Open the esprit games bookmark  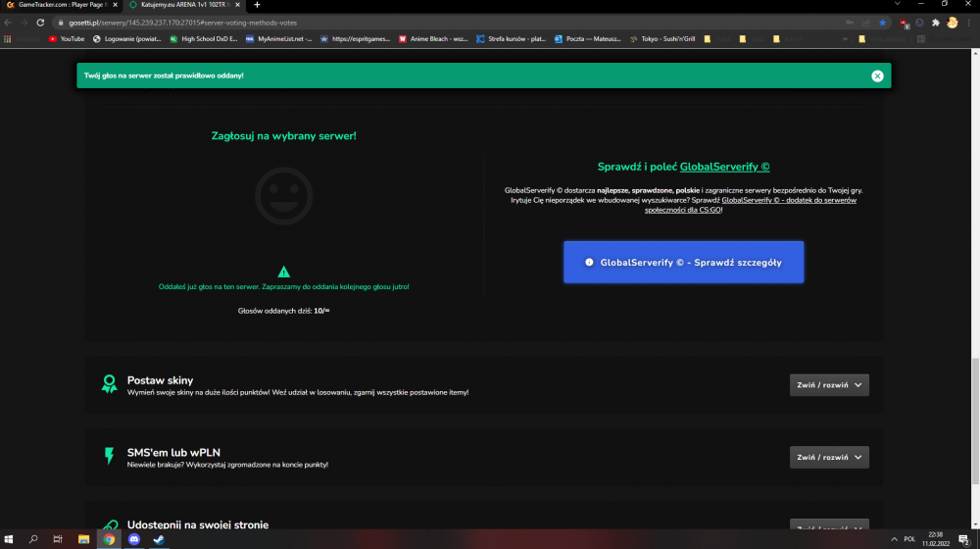pyautogui.click(x=355, y=39)
